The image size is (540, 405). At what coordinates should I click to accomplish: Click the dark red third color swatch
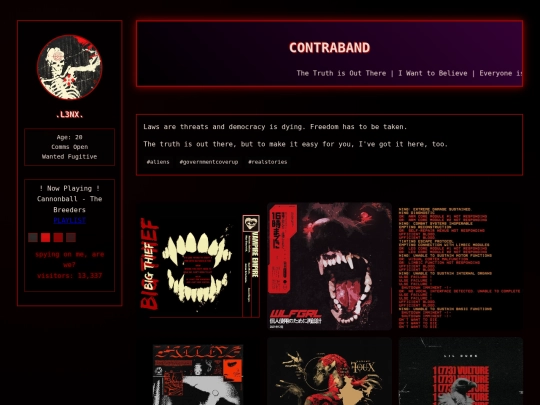pyautogui.click(x=58, y=237)
